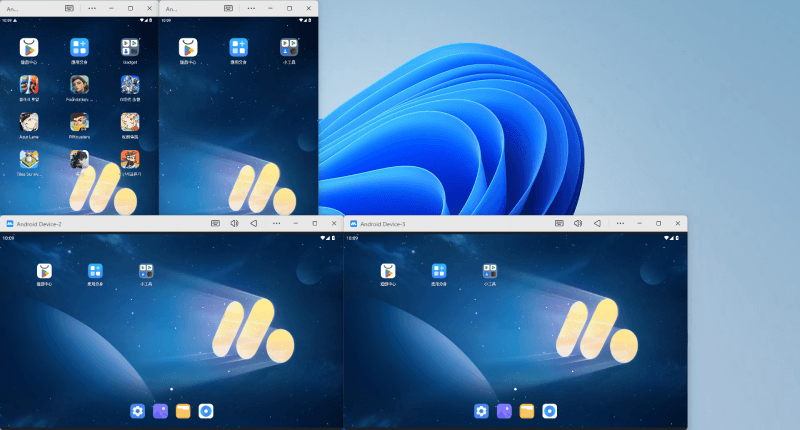800x430 pixels.
Task: Launch the Azur Lane game
Action: click(x=29, y=122)
